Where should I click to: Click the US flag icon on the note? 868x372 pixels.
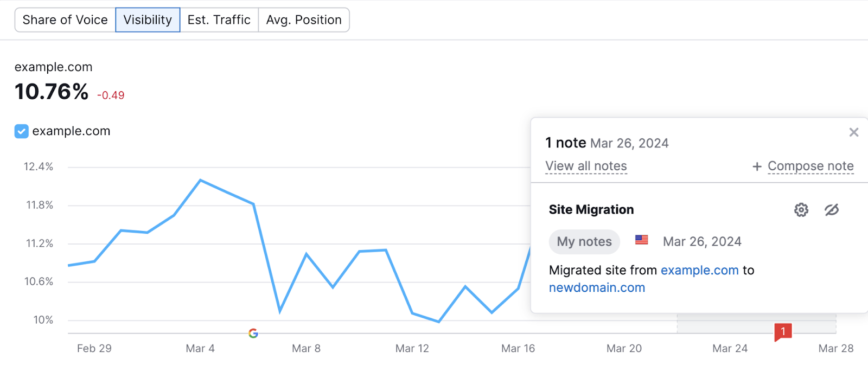pos(641,240)
